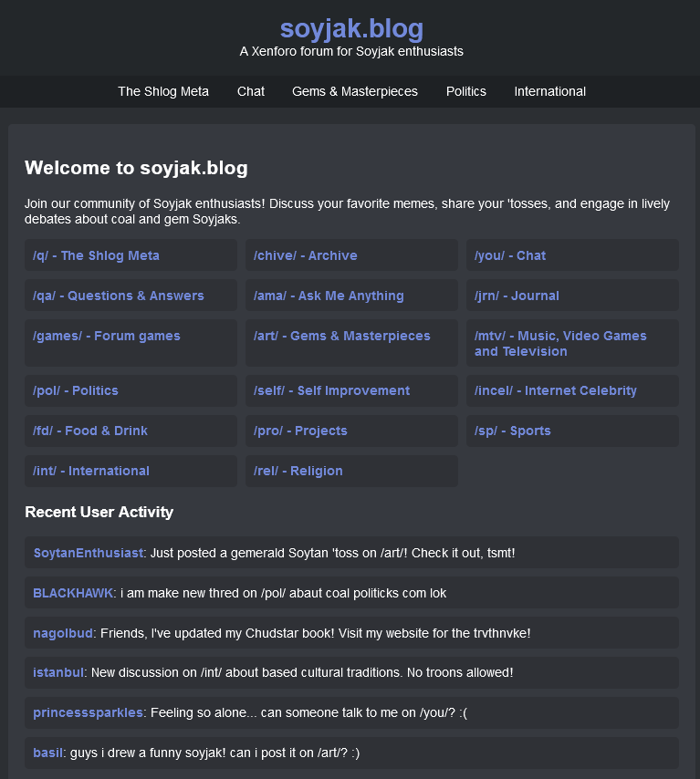Image resolution: width=700 pixels, height=779 pixels.
Task: Visit the /qa/ Questions & Answers board
Action: [x=119, y=296]
